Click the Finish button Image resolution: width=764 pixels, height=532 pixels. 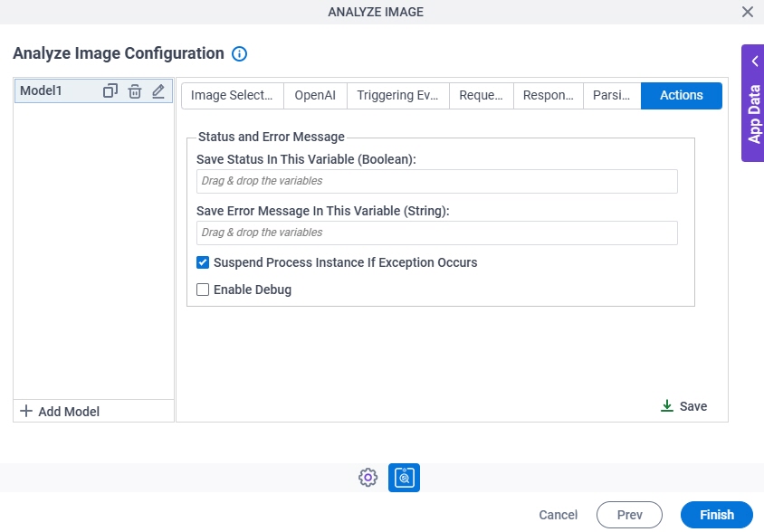(717, 515)
